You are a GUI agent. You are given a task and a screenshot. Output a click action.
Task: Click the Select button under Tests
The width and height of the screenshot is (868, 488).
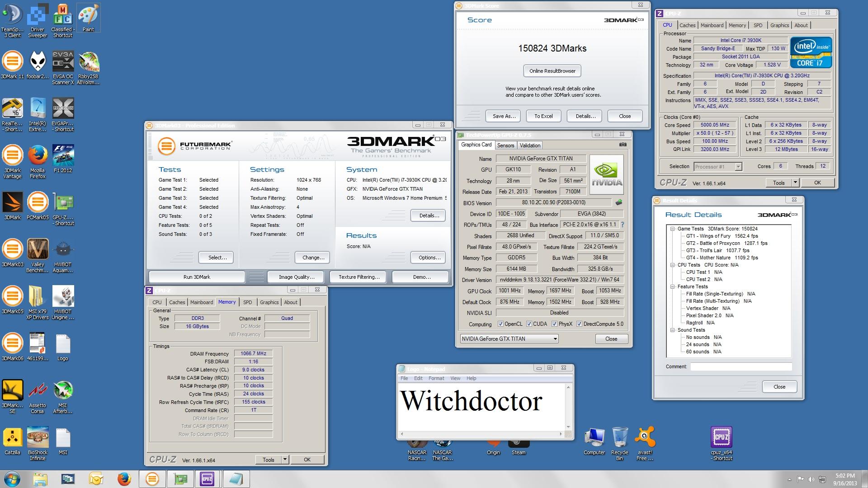[x=217, y=258]
